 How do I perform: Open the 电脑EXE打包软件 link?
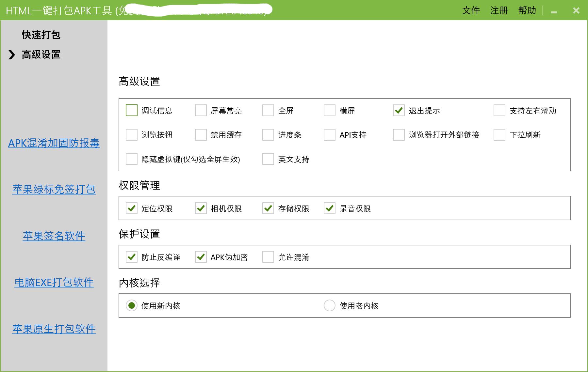[x=54, y=283]
